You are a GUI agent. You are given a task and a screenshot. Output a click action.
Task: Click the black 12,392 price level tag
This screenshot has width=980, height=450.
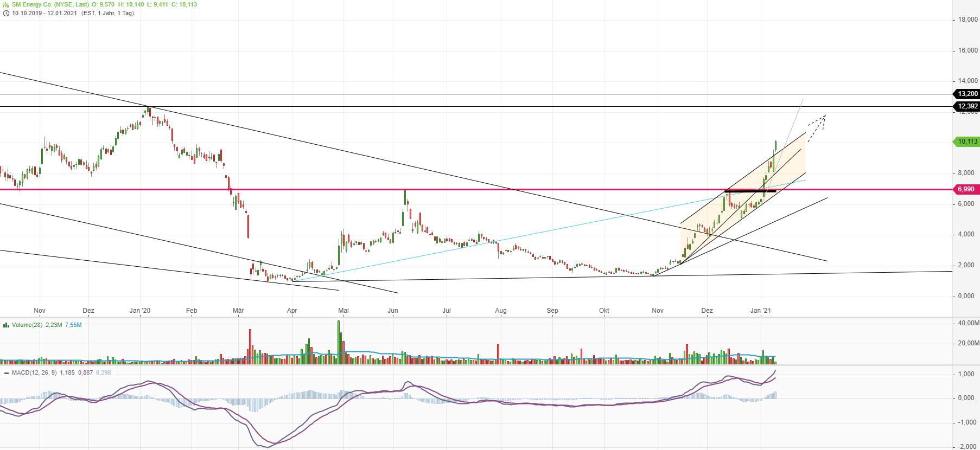pyautogui.click(x=967, y=106)
